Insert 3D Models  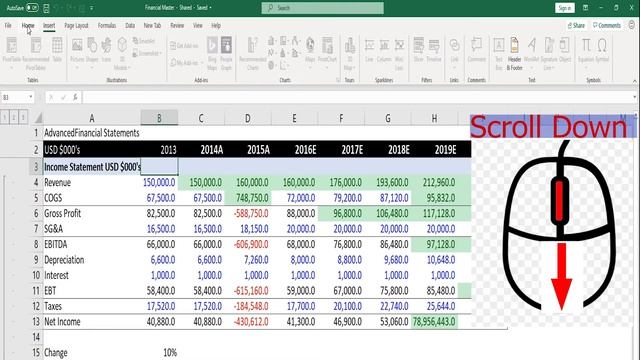[122, 53]
